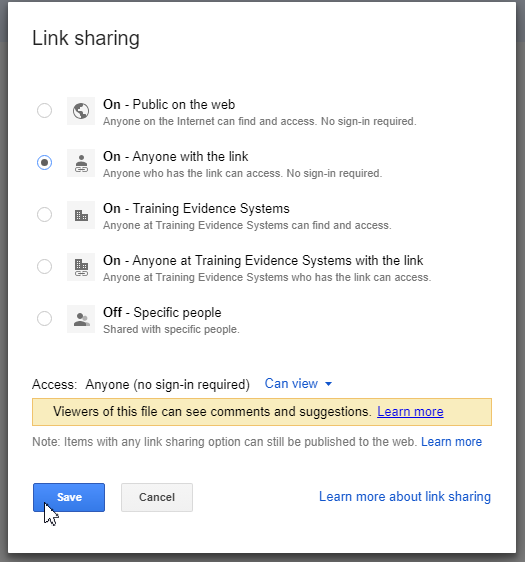Open the Learn more about link sharing link
525x562 pixels.
tap(405, 496)
